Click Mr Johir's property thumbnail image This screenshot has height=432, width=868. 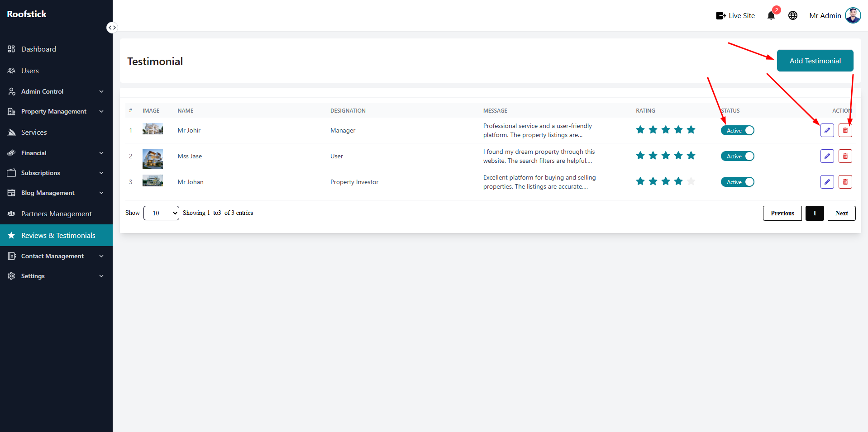coord(153,129)
